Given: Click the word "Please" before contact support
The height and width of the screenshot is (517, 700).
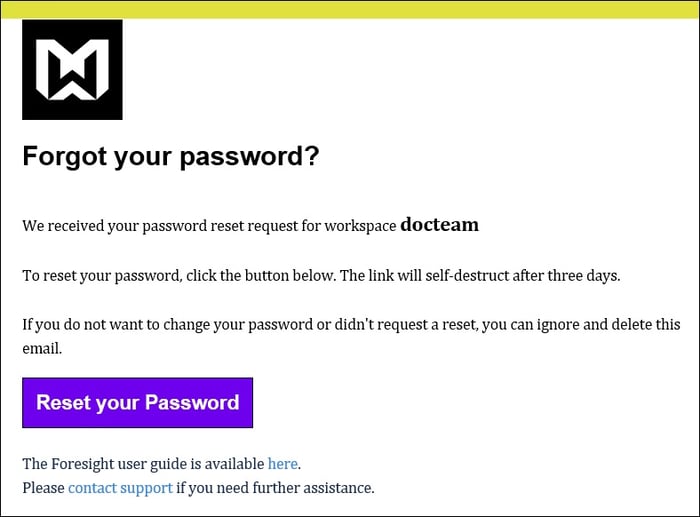Looking at the screenshot, I should pos(43,488).
